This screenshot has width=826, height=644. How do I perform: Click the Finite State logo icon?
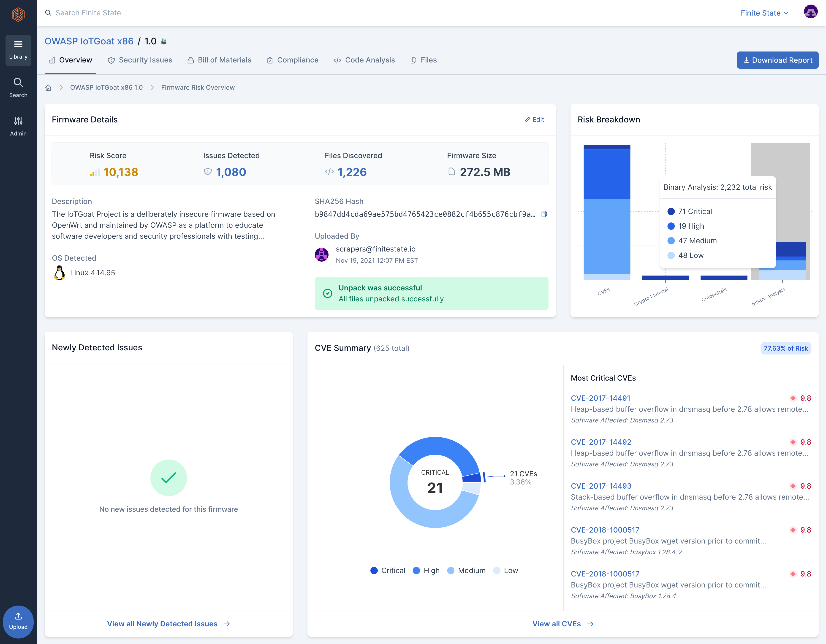(x=18, y=14)
